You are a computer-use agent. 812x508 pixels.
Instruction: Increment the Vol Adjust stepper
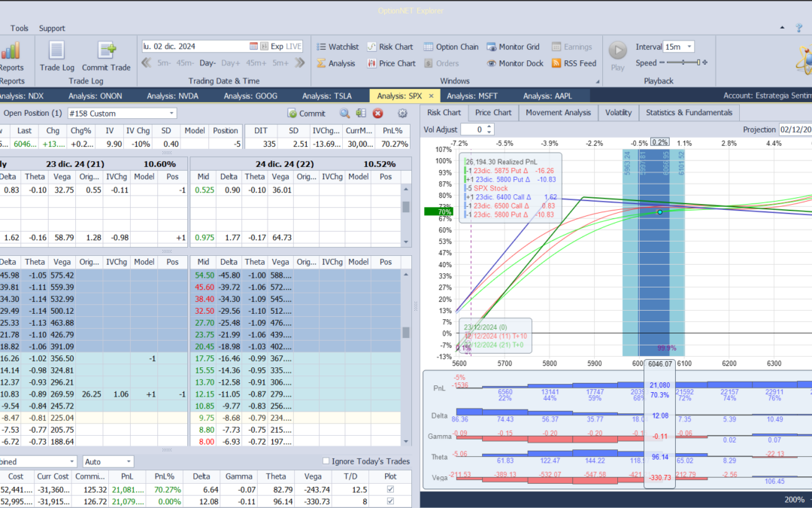489,126
